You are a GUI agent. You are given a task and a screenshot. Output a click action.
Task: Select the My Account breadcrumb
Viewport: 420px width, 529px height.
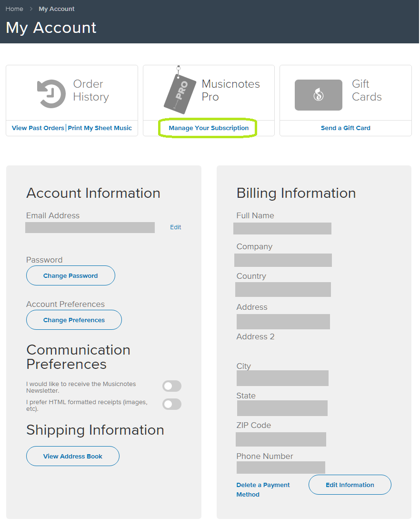tap(56, 9)
